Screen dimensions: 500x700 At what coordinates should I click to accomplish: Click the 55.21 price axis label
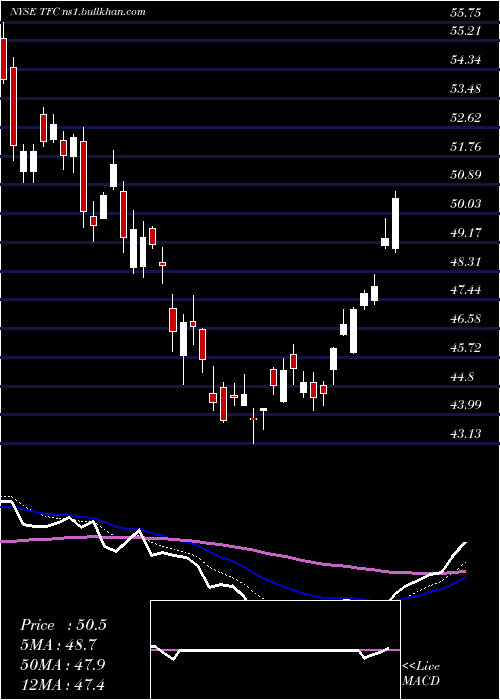click(x=466, y=31)
